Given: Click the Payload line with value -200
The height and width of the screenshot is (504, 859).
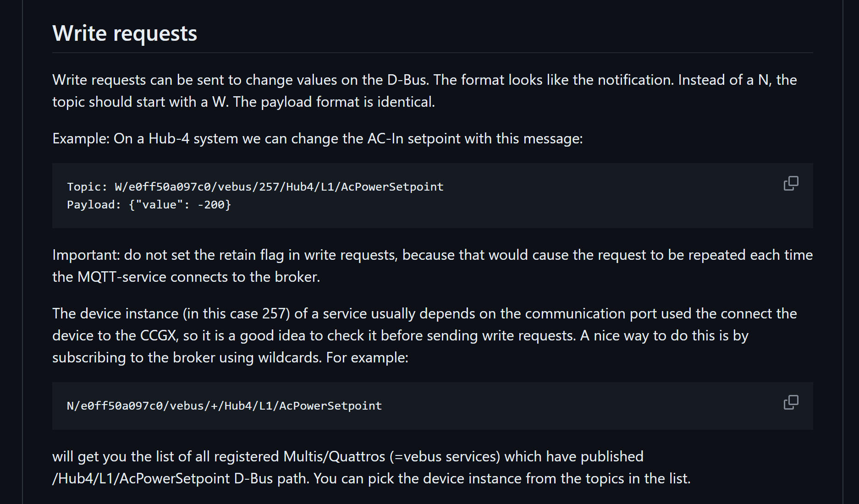Looking at the screenshot, I should (149, 205).
